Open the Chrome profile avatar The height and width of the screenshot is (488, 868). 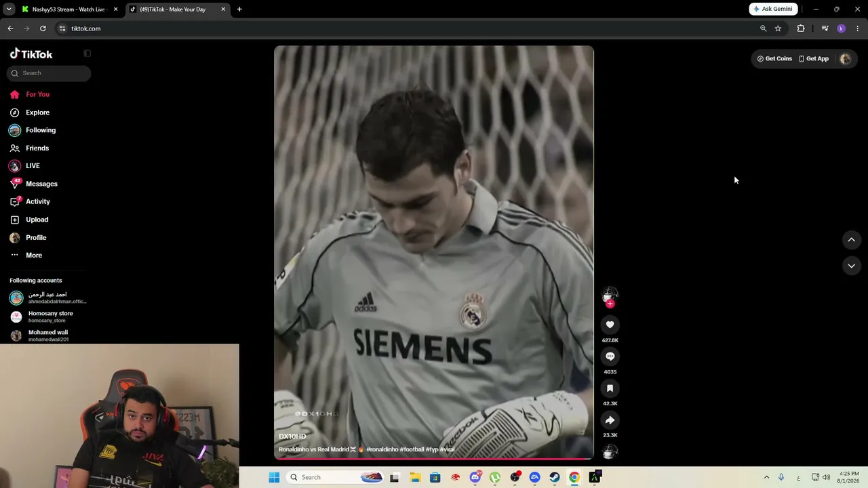tap(841, 28)
